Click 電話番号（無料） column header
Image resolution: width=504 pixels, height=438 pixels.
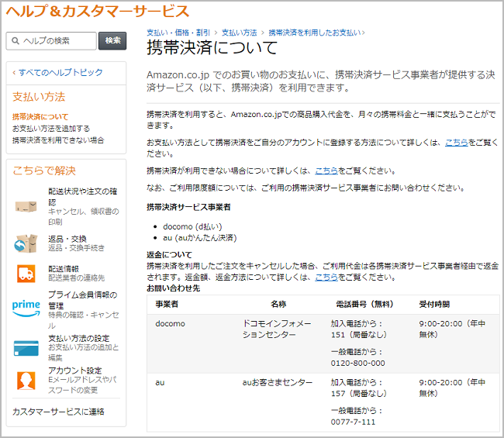pos(364,304)
